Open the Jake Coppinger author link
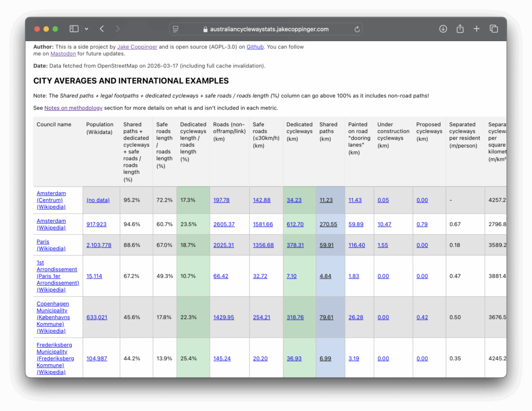The width and height of the screenshot is (532, 411). (137, 47)
